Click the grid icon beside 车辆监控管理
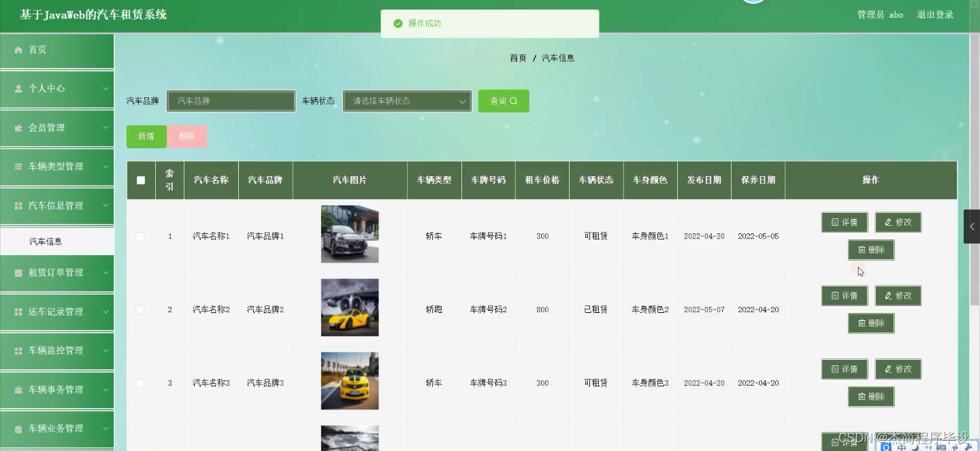Viewport: 980px width, 451px height. coord(18,351)
